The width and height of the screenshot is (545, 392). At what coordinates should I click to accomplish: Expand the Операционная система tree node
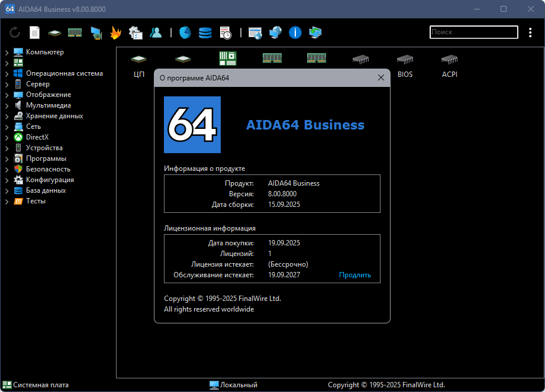click(7, 73)
